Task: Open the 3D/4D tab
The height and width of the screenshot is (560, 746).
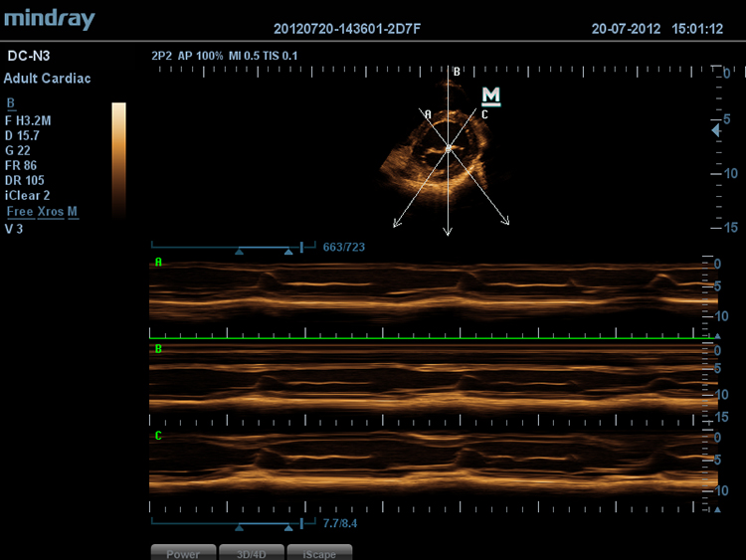Action: tap(251, 553)
